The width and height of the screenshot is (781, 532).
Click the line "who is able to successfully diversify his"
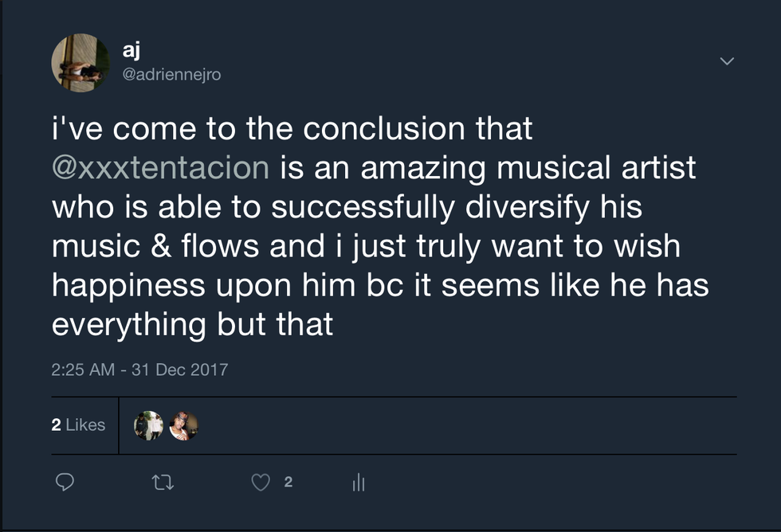[x=347, y=207]
